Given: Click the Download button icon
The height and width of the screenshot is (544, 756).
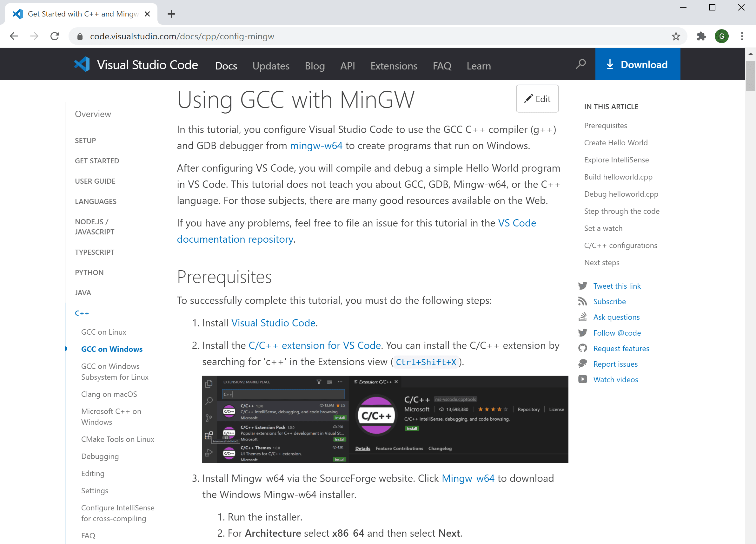Looking at the screenshot, I should coord(610,65).
